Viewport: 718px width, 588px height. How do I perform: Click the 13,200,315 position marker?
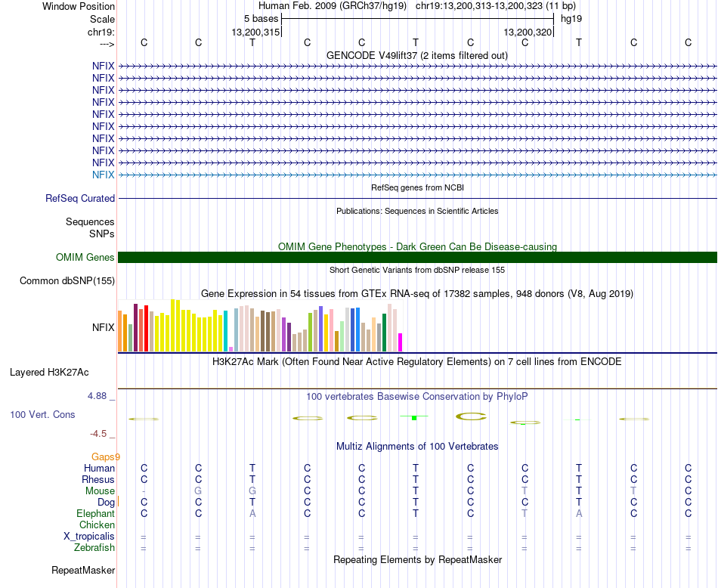[x=255, y=32]
